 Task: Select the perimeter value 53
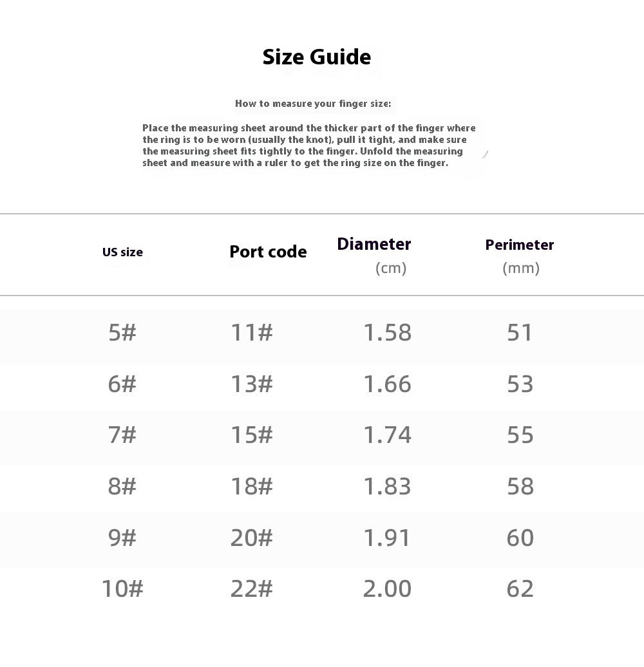tap(520, 384)
